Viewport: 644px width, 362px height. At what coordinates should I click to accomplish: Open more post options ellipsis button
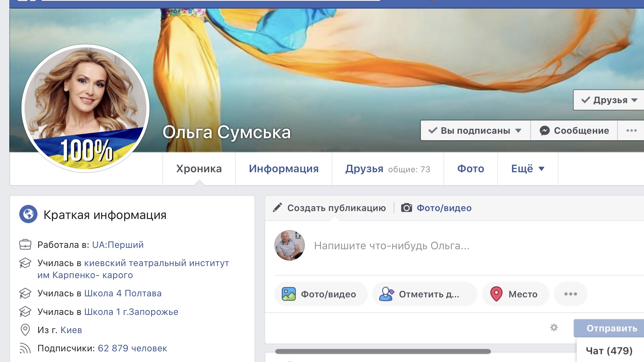(x=570, y=294)
